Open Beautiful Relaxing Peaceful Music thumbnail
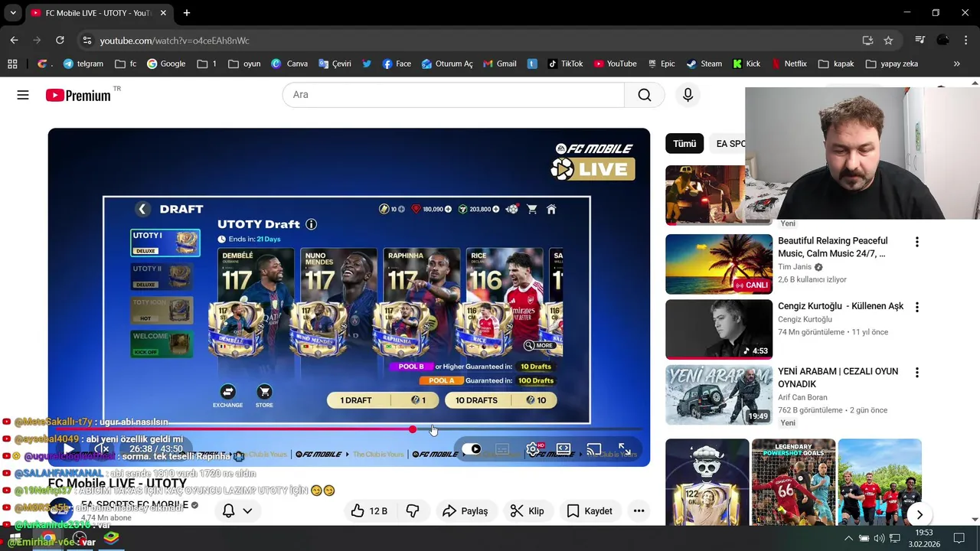 click(x=719, y=264)
